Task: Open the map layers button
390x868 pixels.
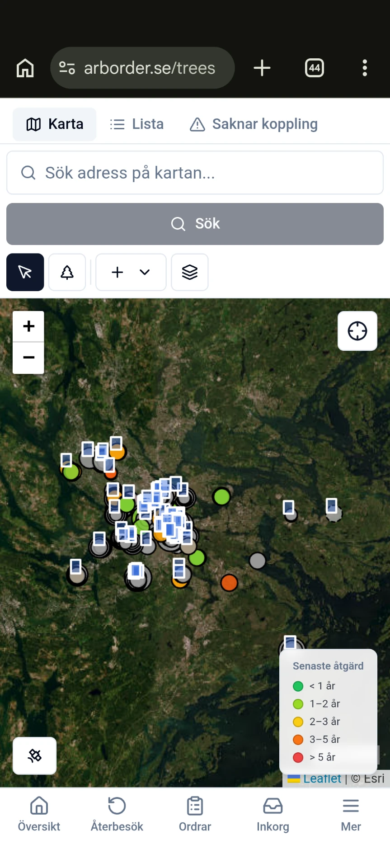Action: click(x=190, y=272)
